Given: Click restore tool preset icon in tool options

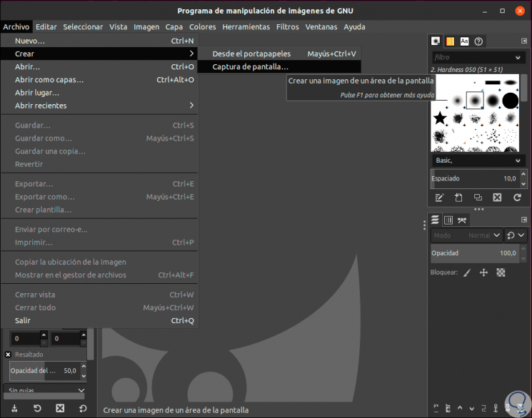Looking at the screenshot, I should point(37,408).
